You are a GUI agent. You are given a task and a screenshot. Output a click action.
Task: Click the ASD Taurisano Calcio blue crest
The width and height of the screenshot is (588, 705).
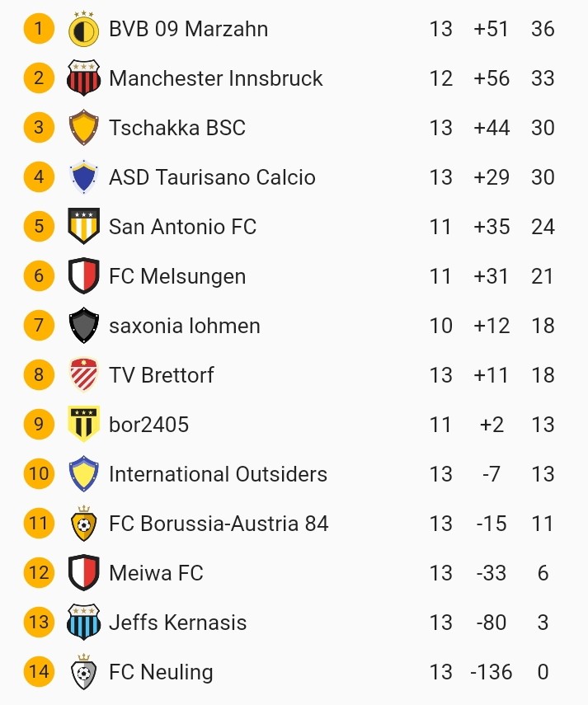83,177
